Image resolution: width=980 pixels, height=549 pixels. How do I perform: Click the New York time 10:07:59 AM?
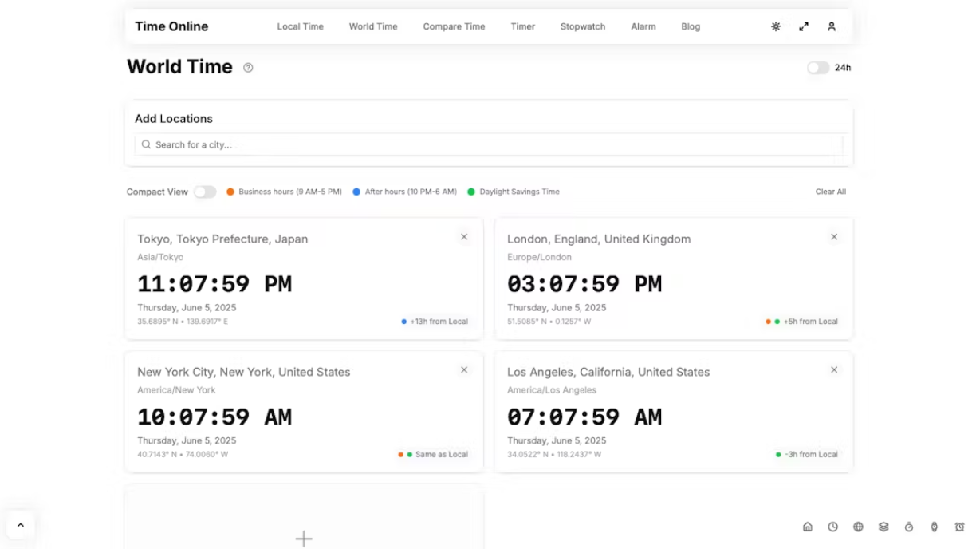click(214, 417)
